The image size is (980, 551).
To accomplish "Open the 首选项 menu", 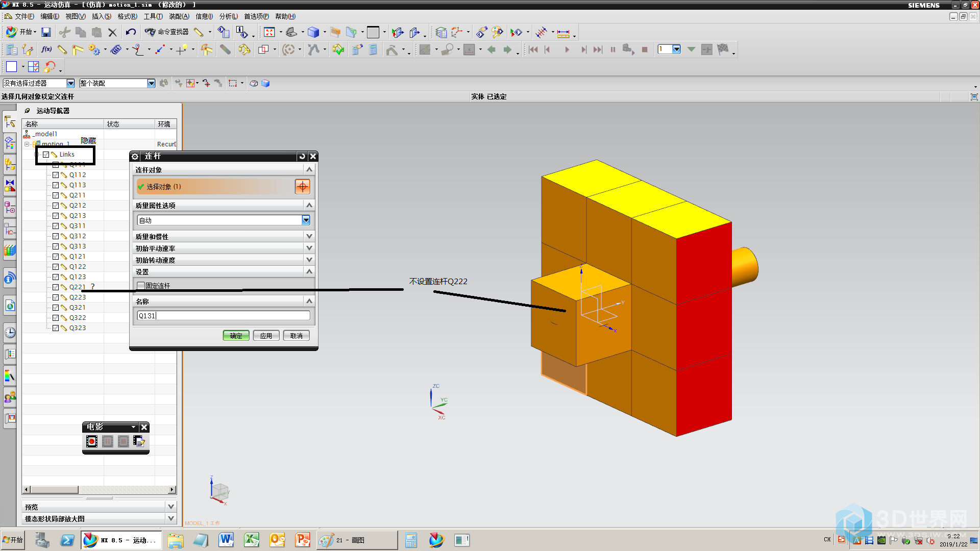I will coord(256,16).
